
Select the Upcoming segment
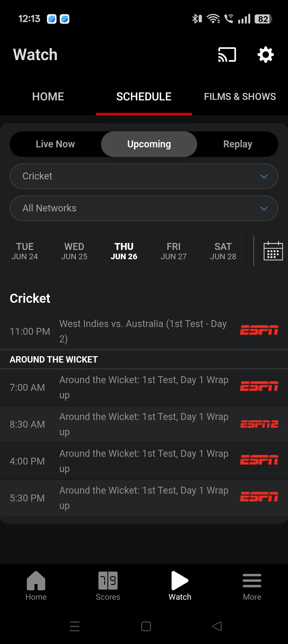(149, 144)
